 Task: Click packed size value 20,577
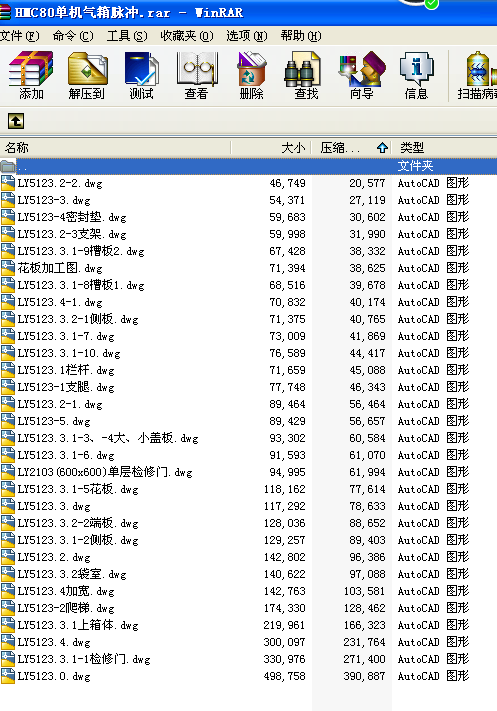pyautogui.click(x=367, y=183)
